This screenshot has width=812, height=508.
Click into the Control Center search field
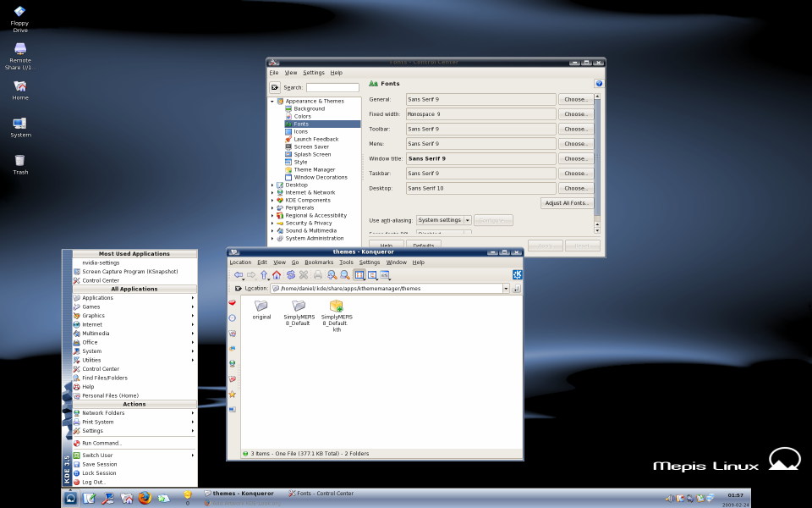tap(332, 87)
